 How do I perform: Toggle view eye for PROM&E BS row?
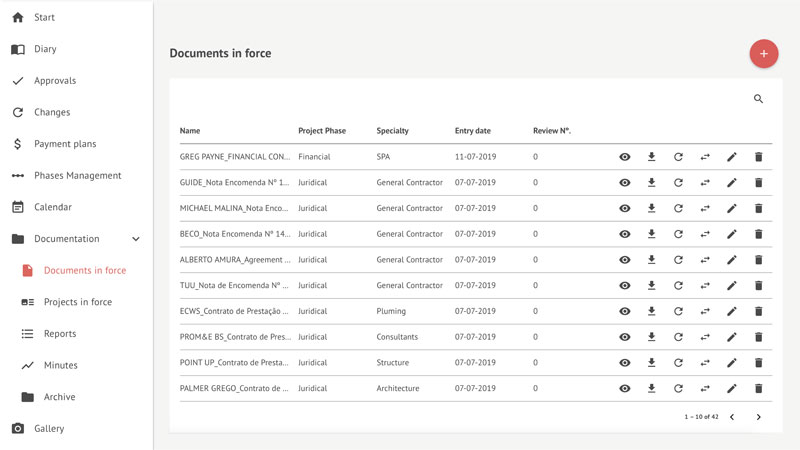(625, 338)
